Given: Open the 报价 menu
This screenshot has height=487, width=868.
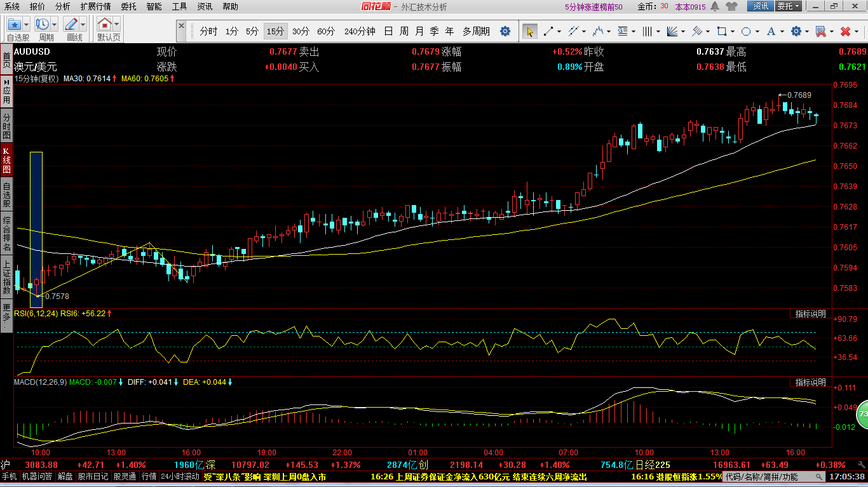Looking at the screenshot, I should (x=37, y=6).
